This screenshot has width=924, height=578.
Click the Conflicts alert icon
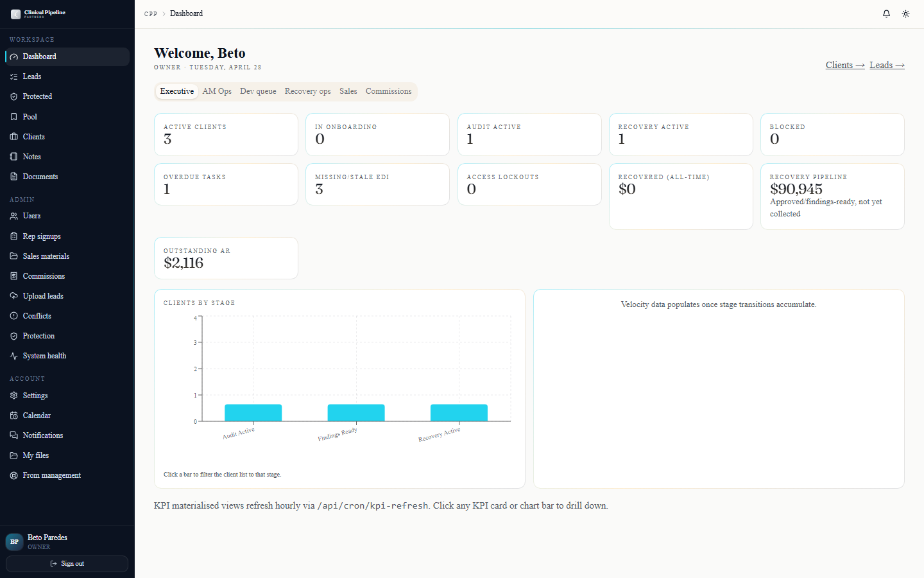(14, 316)
